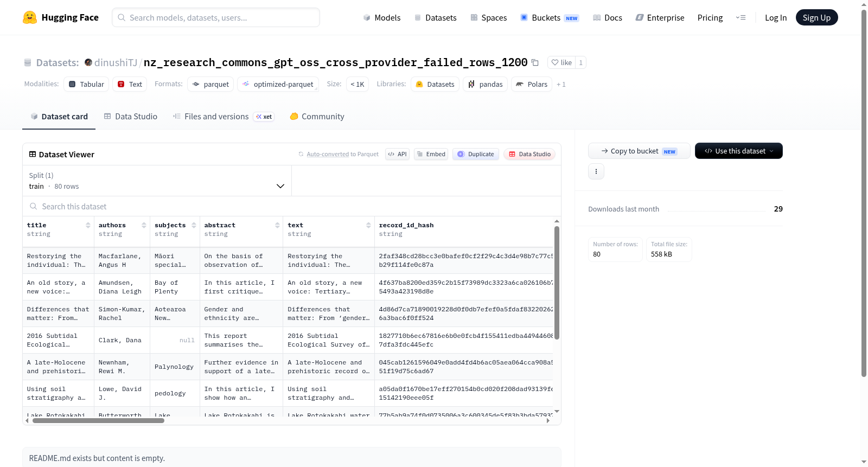Screen dimensions: 868x467
Task: Open Docs in the top navigation
Action: pyautogui.click(x=608, y=17)
